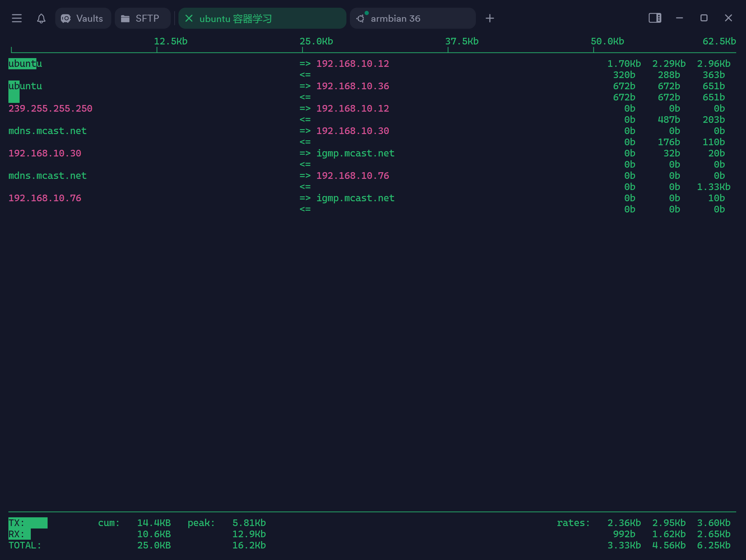Image resolution: width=746 pixels, height=560 pixels.
Task: Click the first mdns.mcast.net host entry
Action: pyautogui.click(x=47, y=131)
